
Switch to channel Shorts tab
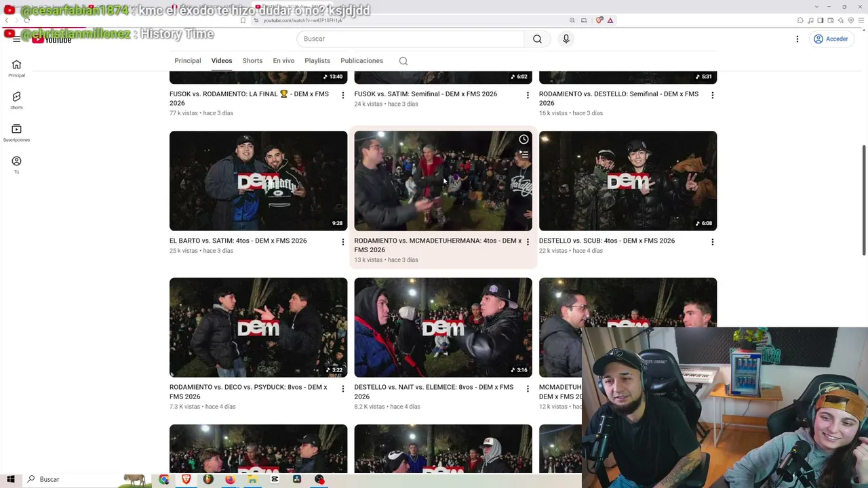(252, 61)
